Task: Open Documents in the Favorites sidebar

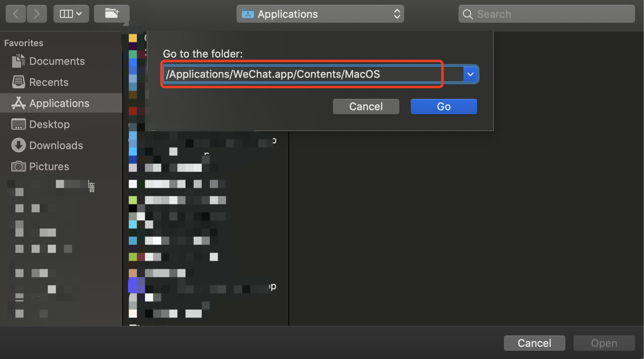Action: (x=61, y=61)
